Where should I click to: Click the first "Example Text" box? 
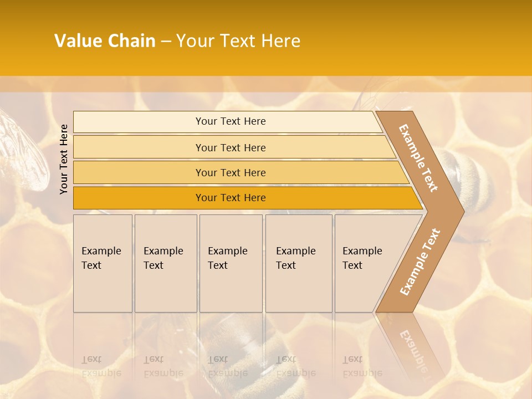click(103, 263)
